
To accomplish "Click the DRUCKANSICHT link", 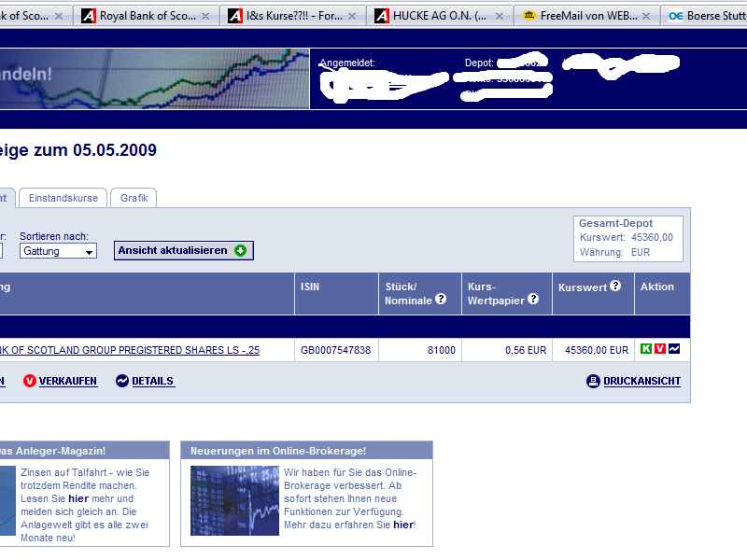I will click(x=641, y=381).
